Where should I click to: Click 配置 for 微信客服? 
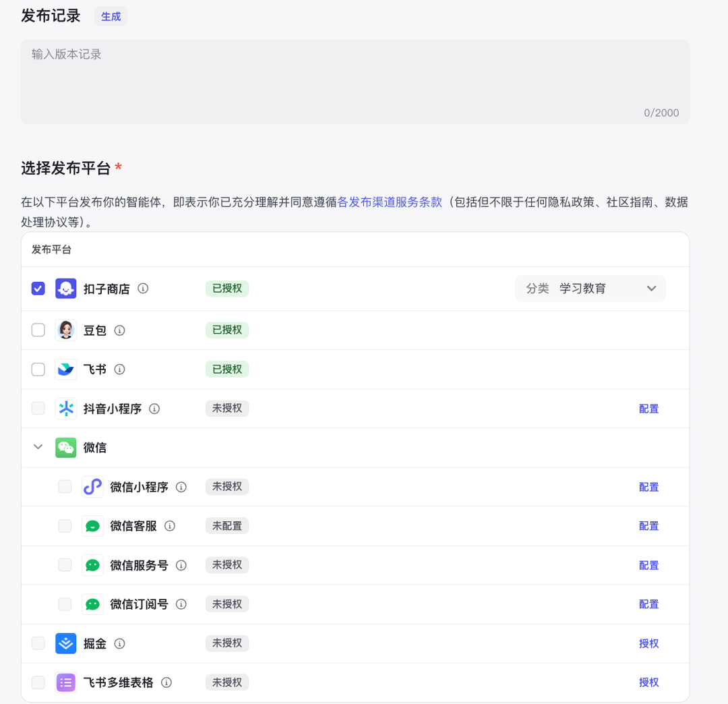tap(648, 526)
